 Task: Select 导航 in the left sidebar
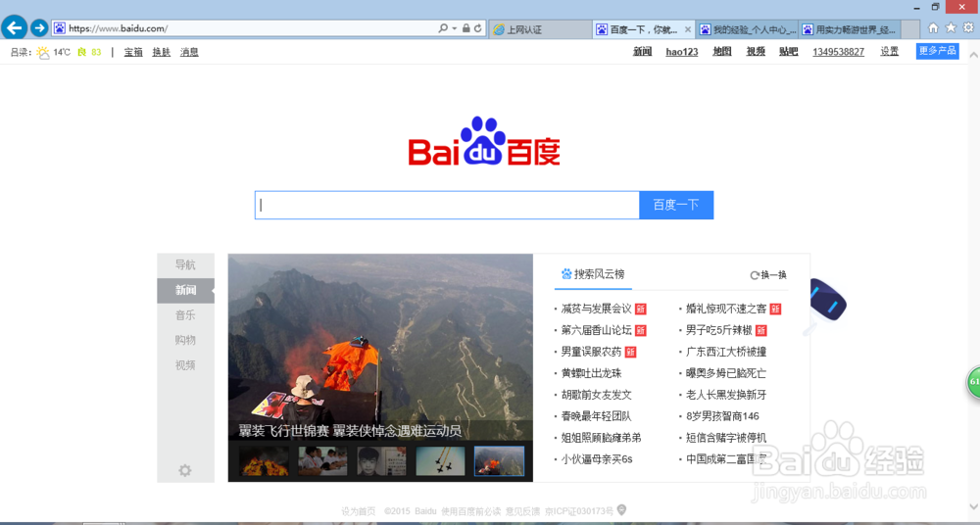(x=185, y=264)
